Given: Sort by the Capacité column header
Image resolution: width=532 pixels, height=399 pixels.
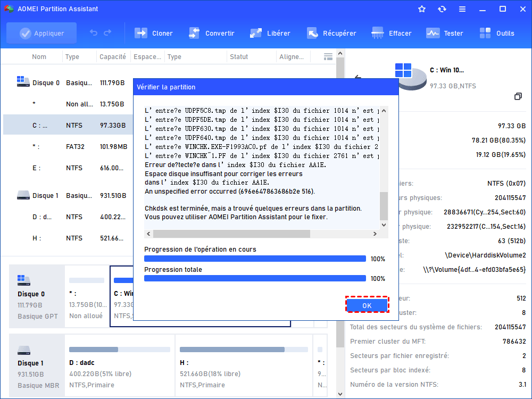Looking at the screenshot, I should [113, 57].
